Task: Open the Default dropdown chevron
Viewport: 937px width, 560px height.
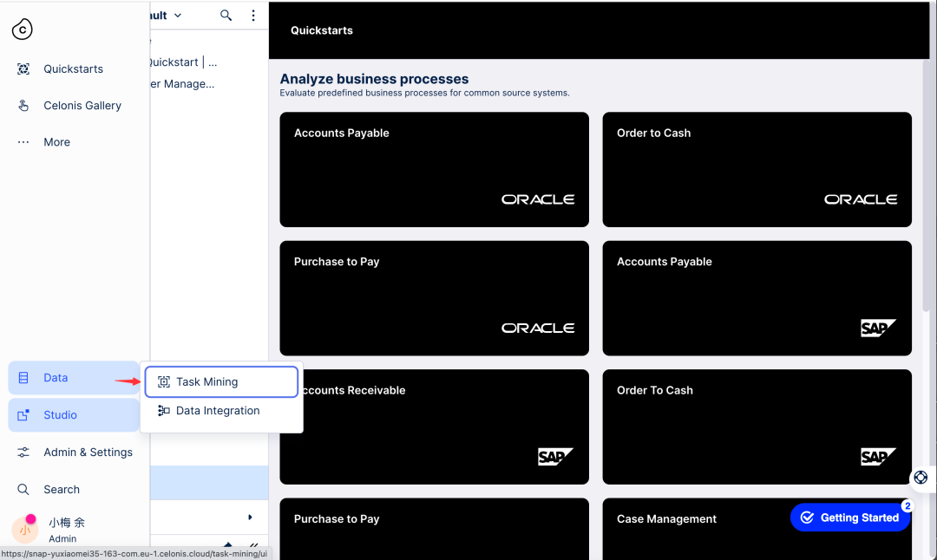Action: tap(178, 16)
